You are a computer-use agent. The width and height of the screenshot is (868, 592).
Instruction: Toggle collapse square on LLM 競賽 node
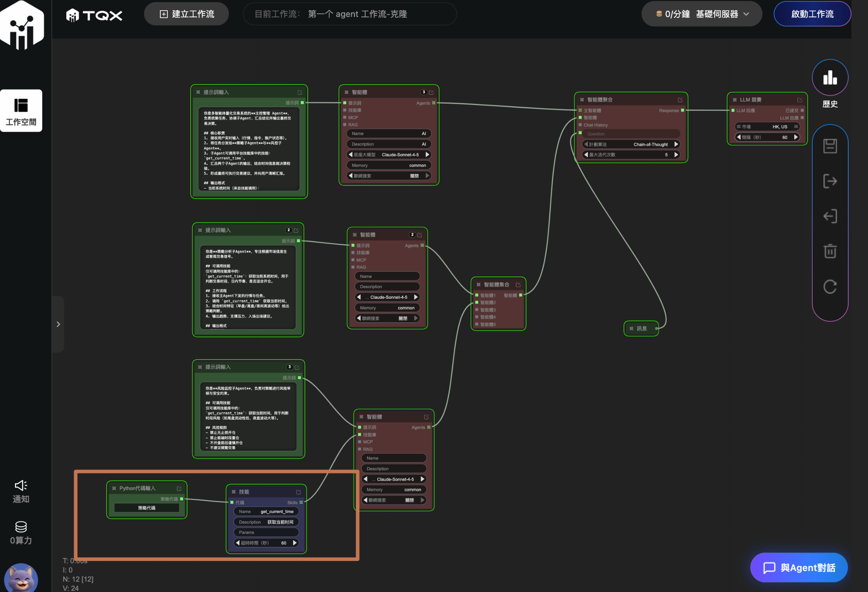click(x=735, y=100)
